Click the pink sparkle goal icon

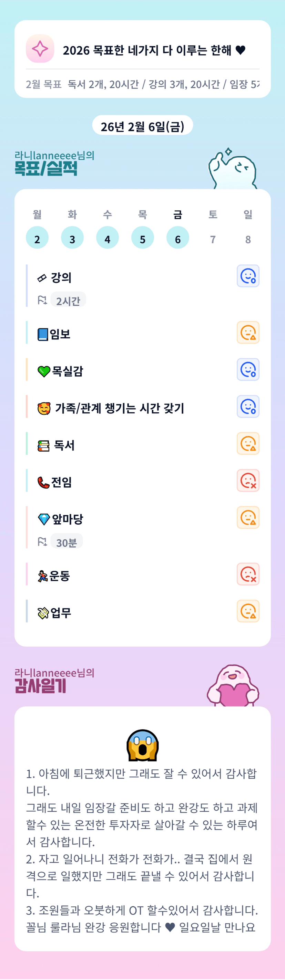click(x=40, y=49)
